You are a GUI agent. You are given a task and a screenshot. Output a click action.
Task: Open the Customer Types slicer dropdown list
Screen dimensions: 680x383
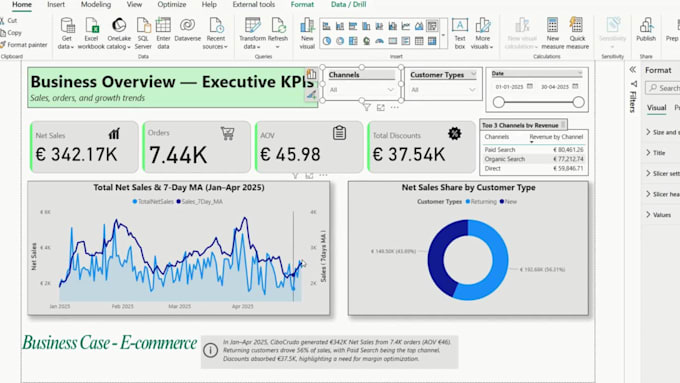pos(472,90)
